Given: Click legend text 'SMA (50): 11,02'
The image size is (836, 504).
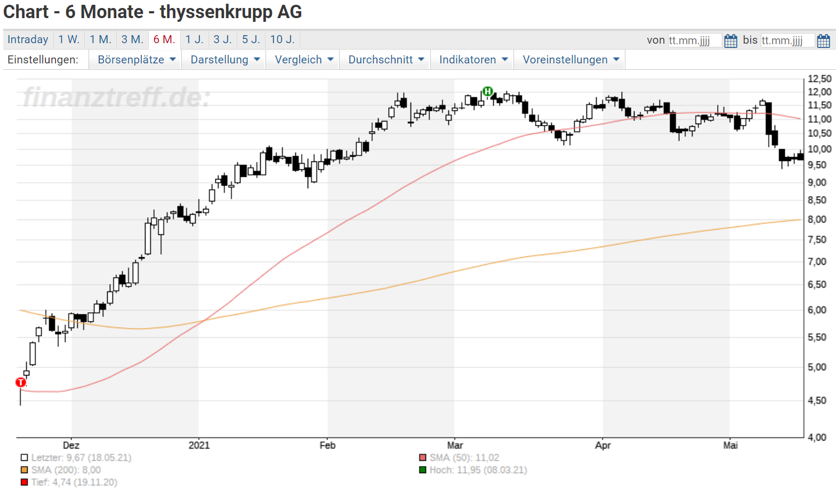Looking at the screenshot, I should 464,458.
